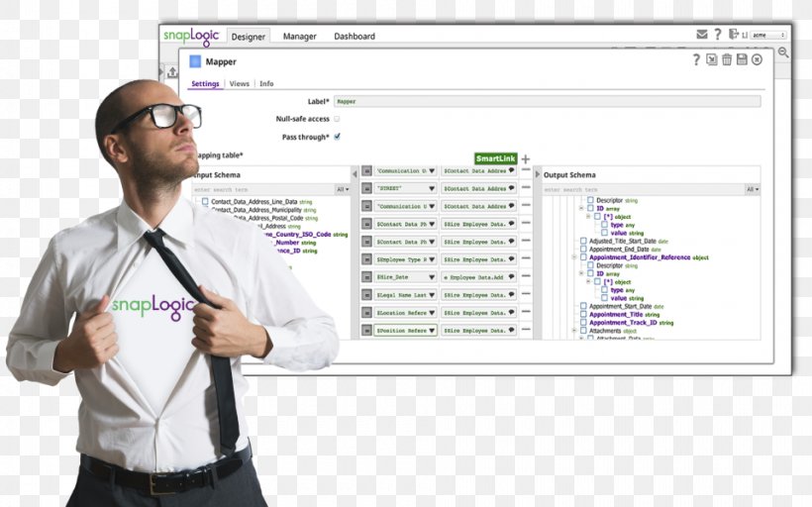This screenshot has height=507, width=812.
Task: Check Contact_Data_Address_Line_Data in Input Schema
Action: point(205,201)
